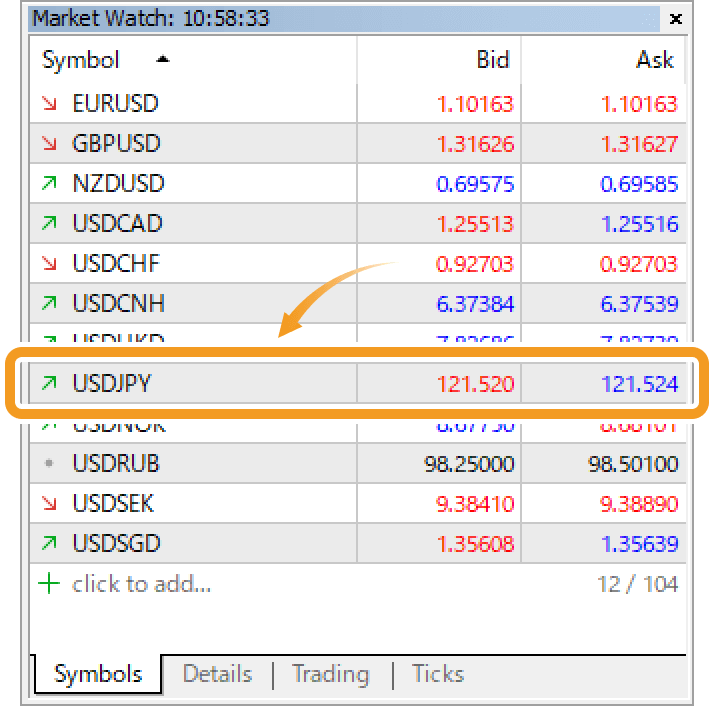Click NZDUSD ask price 0.69585
The width and height of the screenshot is (714, 706).
tap(639, 184)
